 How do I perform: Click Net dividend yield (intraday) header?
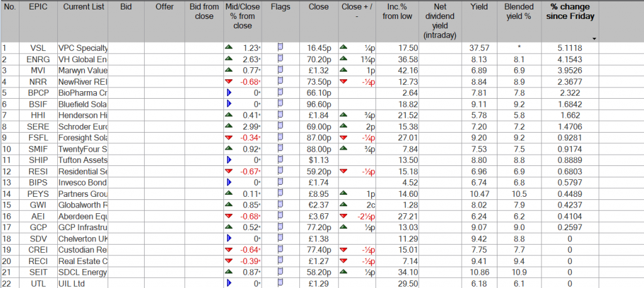(441, 21)
